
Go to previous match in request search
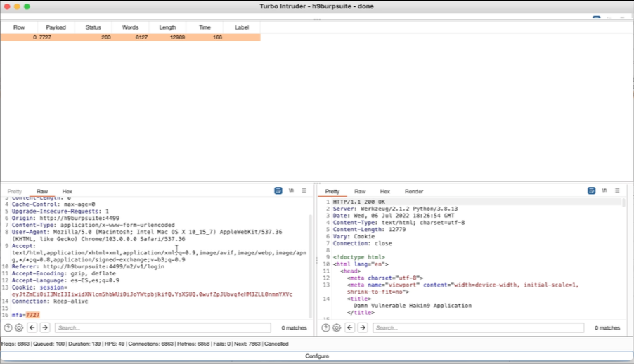pos(32,327)
